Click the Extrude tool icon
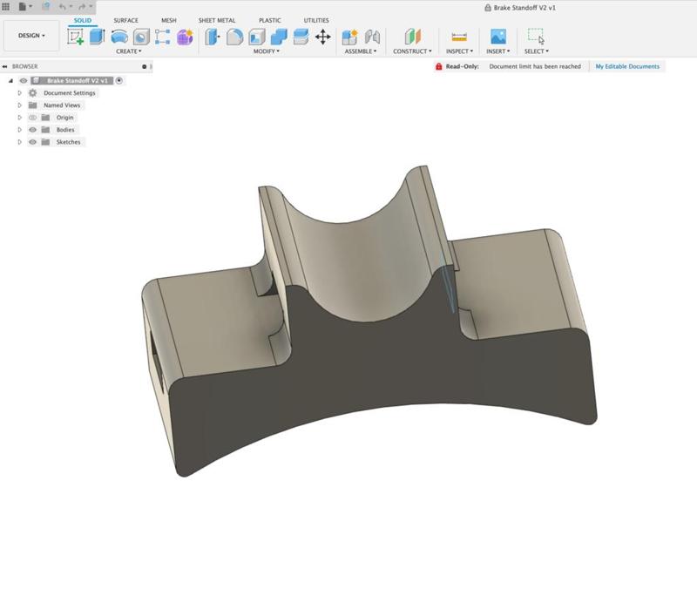This screenshot has height=616, width=697. pos(97,37)
